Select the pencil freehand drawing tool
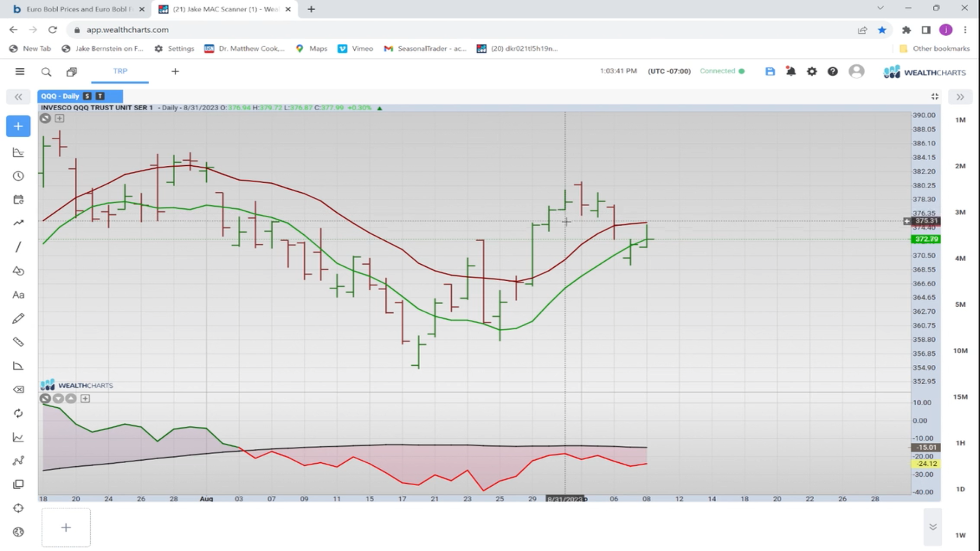Viewport: 980px width, 551px height. [18, 318]
